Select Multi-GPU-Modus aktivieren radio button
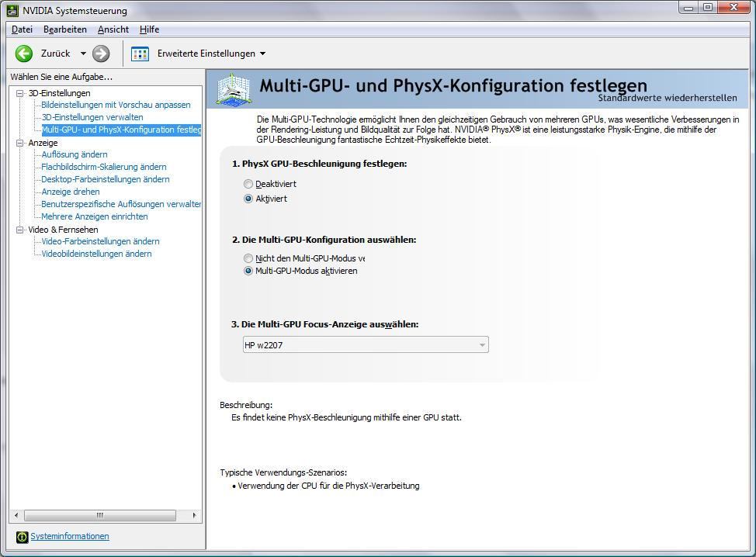756x557 pixels. click(248, 271)
